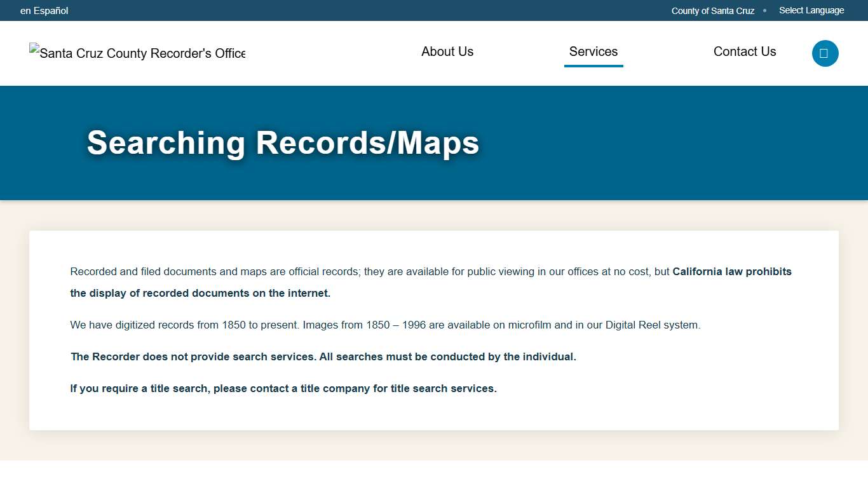Click the Santa Cruz County Recorder's Office logo
Image resolution: width=868 pixels, height=488 pixels.
pos(137,53)
